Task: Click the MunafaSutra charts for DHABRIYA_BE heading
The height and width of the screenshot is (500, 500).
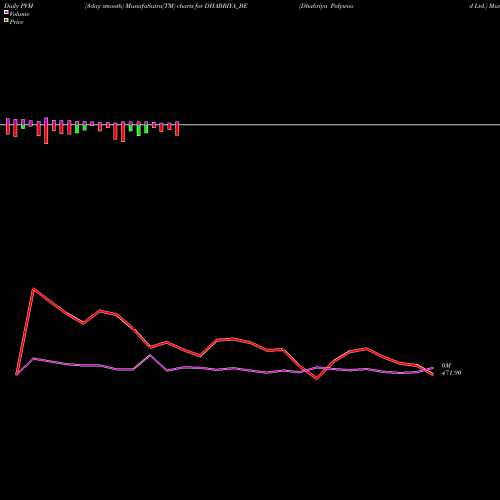Action: [166, 6]
